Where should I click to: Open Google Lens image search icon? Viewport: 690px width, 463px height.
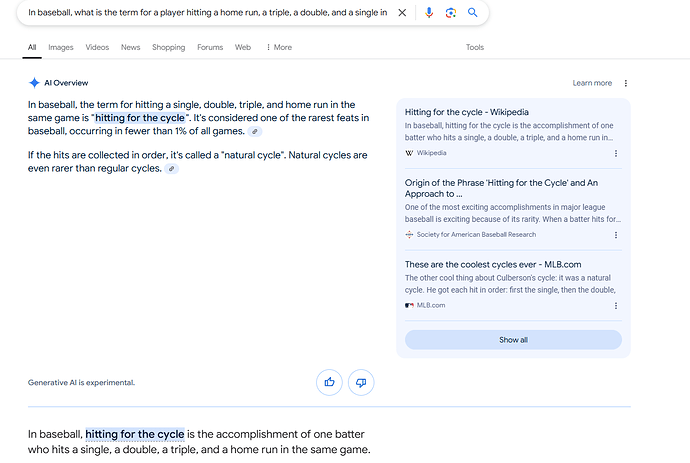451,13
